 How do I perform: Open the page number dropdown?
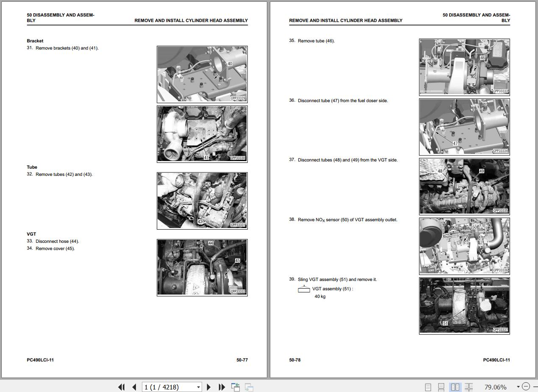pyautogui.click(x=198, y=387)
